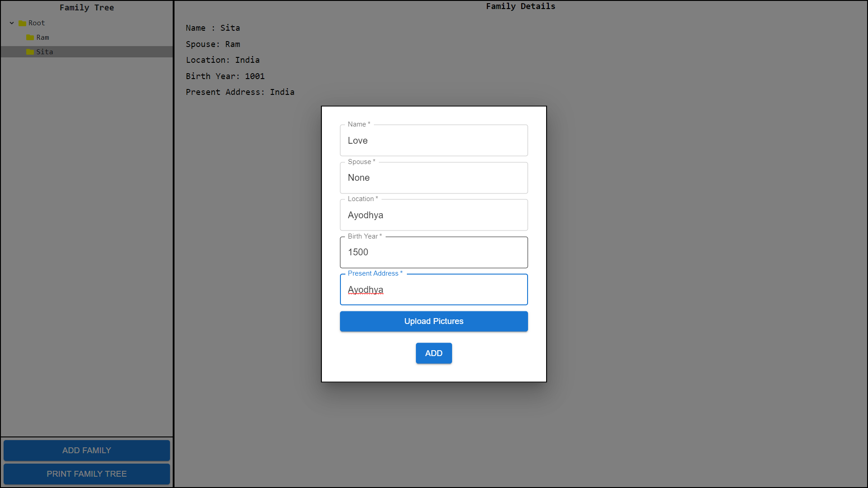Click the Root folder icon
The width and height of the screenshot is (868, 488).
tap(22, 23)
